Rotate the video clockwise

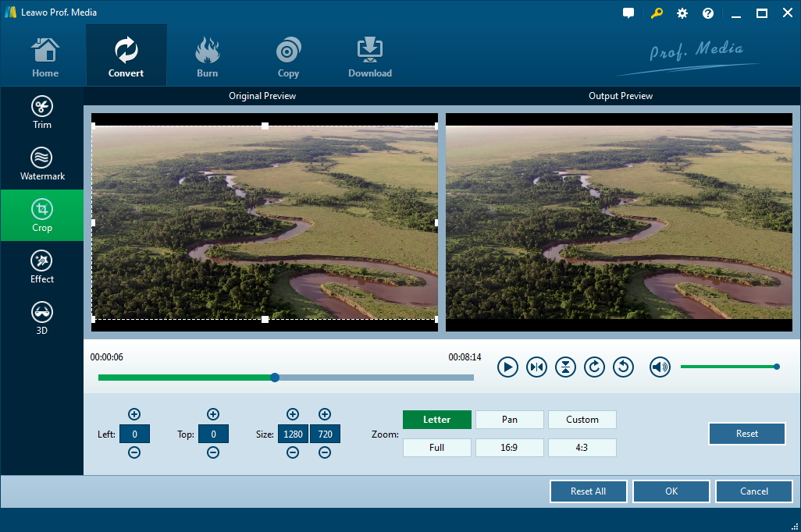(594, 367)
